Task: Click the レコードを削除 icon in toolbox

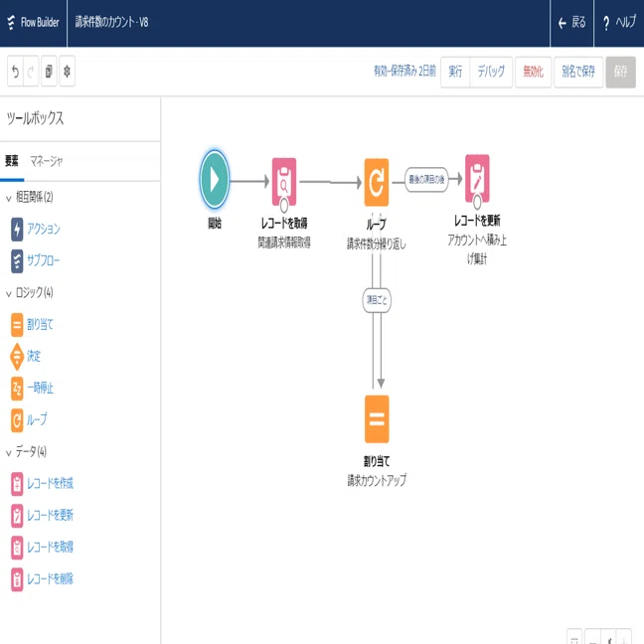Action: tap(17, 579)
